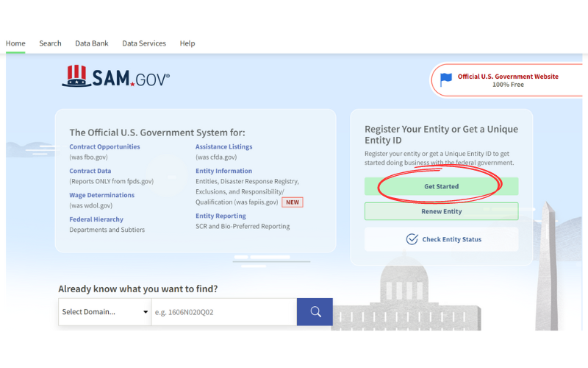This screenshot has height=368, width=588.
Task: Click the Renew Entity button
Action: pyautogui.click(x=442, y=211)
